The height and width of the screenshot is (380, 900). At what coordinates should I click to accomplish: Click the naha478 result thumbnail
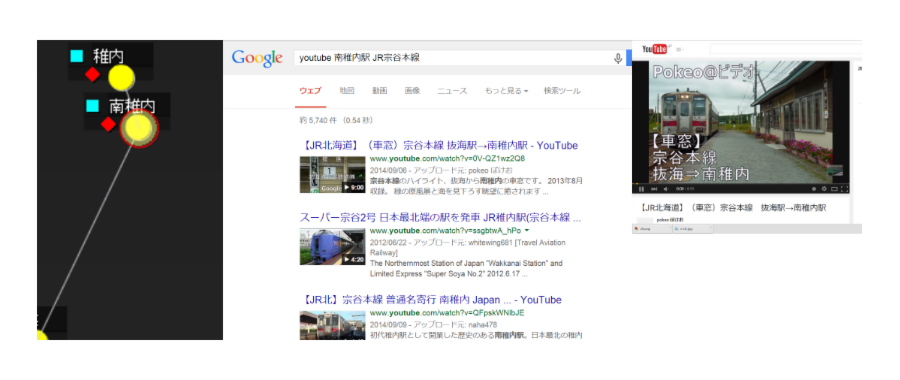click(332, 325)
